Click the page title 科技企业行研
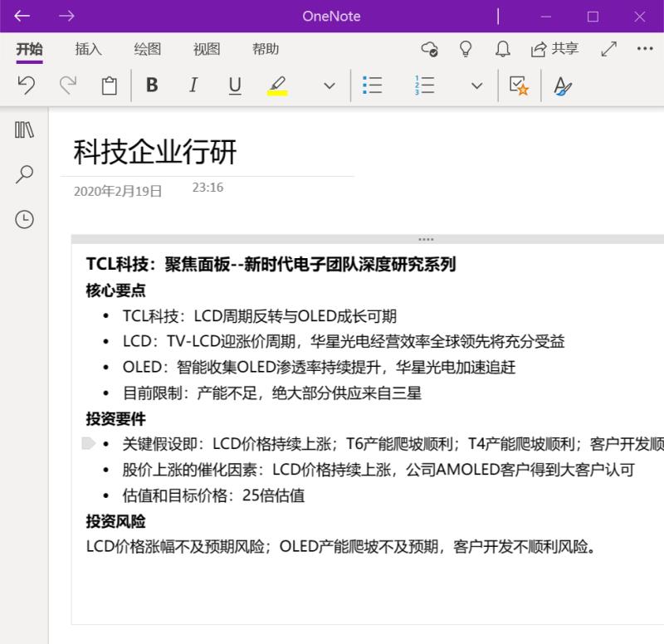The height and width of the screenshot is (644, 664). click(155, 152)
